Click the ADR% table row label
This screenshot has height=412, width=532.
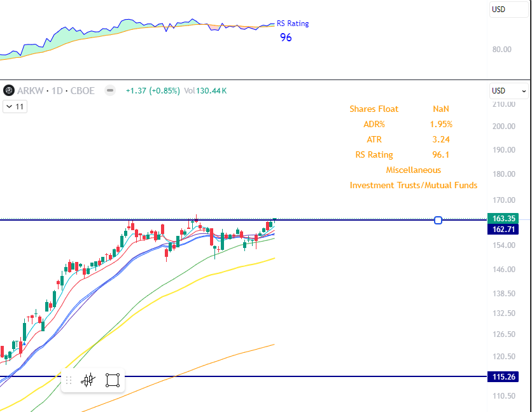pyautogui.click(x=374, y=124)
